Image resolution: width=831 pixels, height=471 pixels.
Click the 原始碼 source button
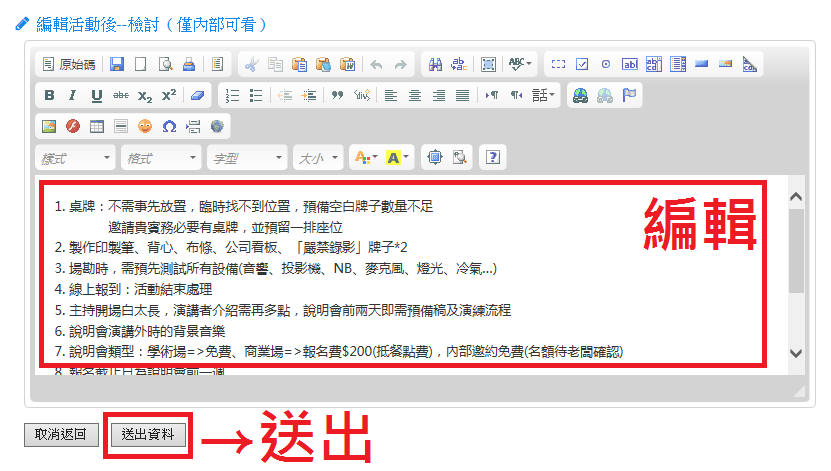(68, 64)
